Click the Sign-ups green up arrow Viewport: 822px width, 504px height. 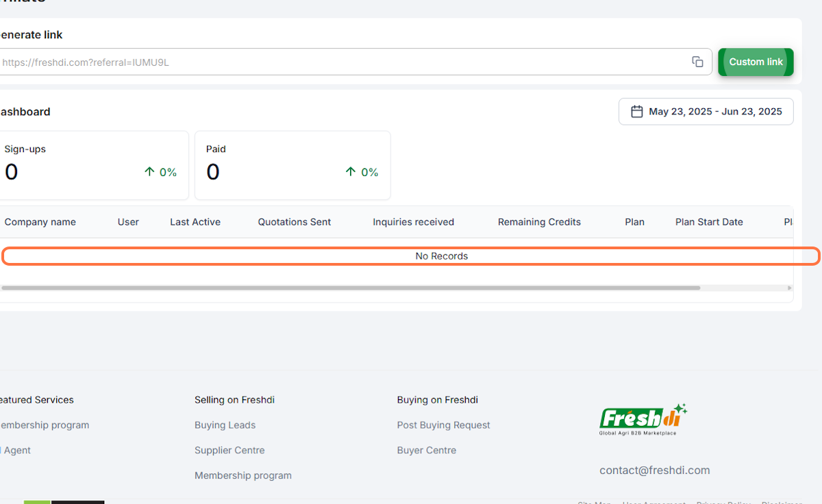[x=149, y=172]
